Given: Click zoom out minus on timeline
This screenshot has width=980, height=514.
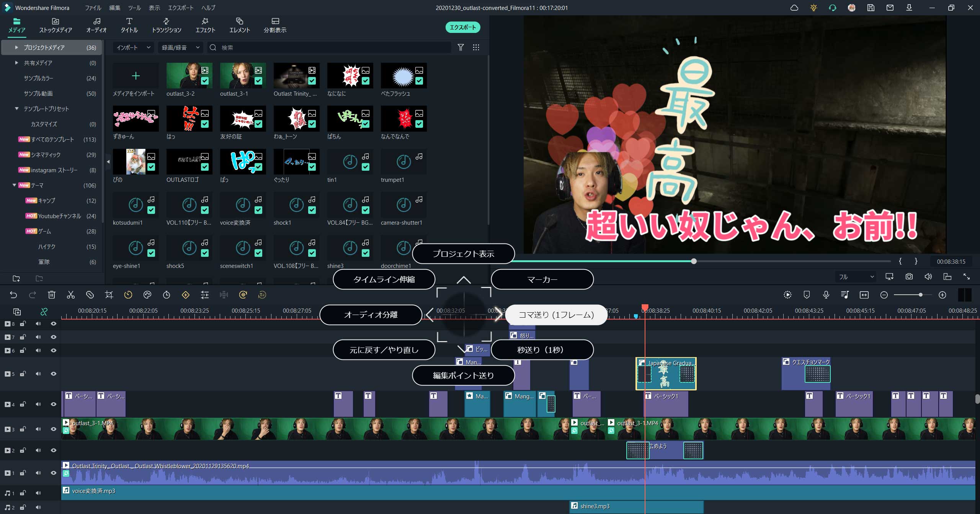Looking at the screenshot, I should (884, 295).
